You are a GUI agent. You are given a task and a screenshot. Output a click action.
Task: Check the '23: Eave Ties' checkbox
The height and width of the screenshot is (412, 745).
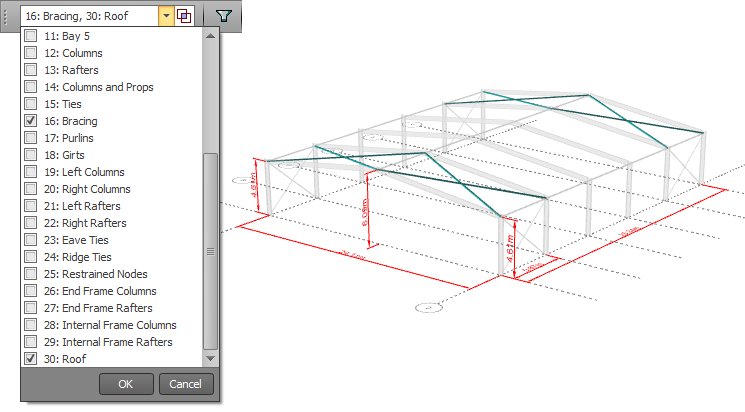(x=30, y=240)
